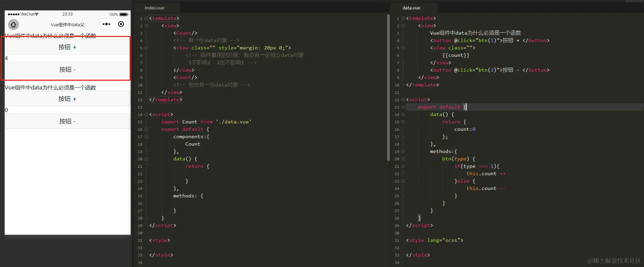Fold the methods block in data.vue
This screenshot has height=267, width=644.
click(x=403, y=152)
